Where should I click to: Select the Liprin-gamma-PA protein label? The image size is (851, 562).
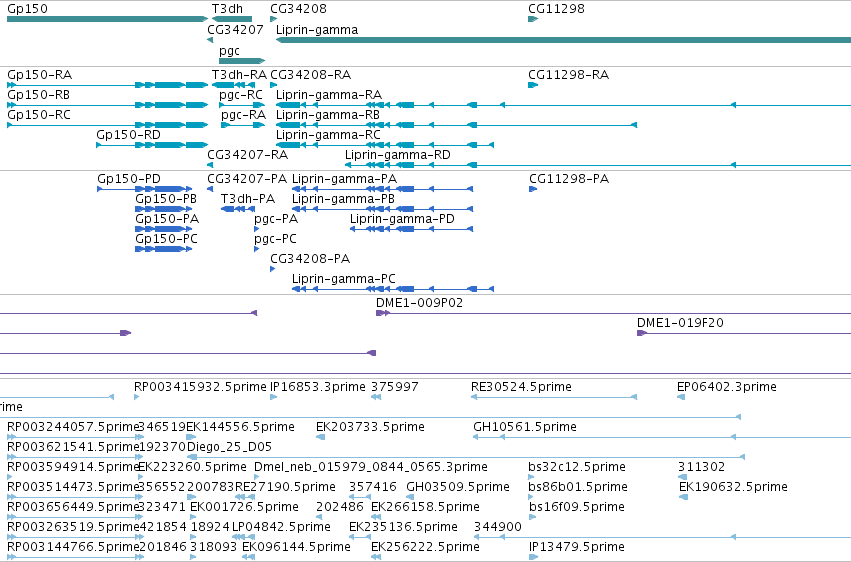[x=345, y=179]
